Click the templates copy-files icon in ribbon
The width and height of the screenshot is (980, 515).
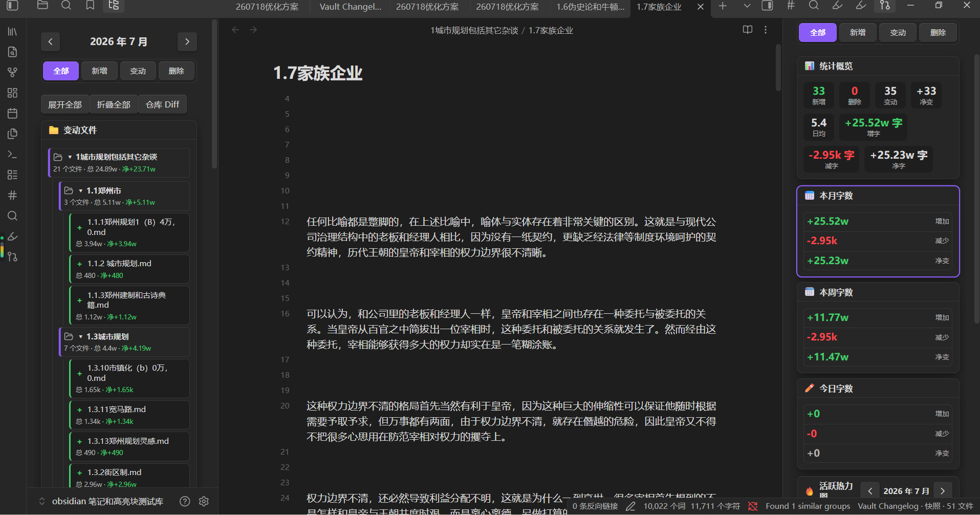(x=12, y=134)
